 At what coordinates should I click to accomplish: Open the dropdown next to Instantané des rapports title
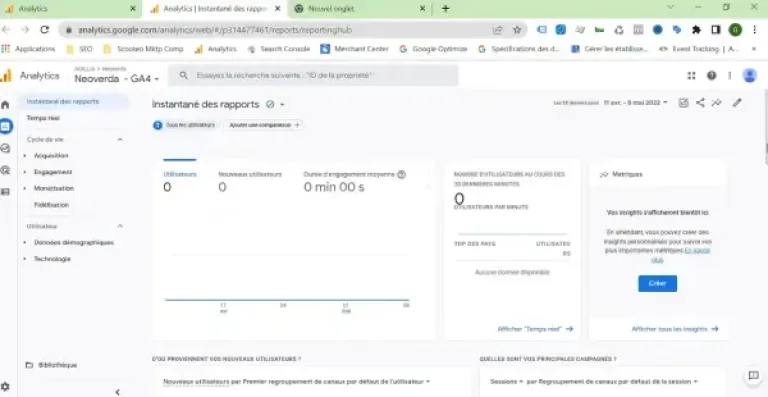coord(282,105)
